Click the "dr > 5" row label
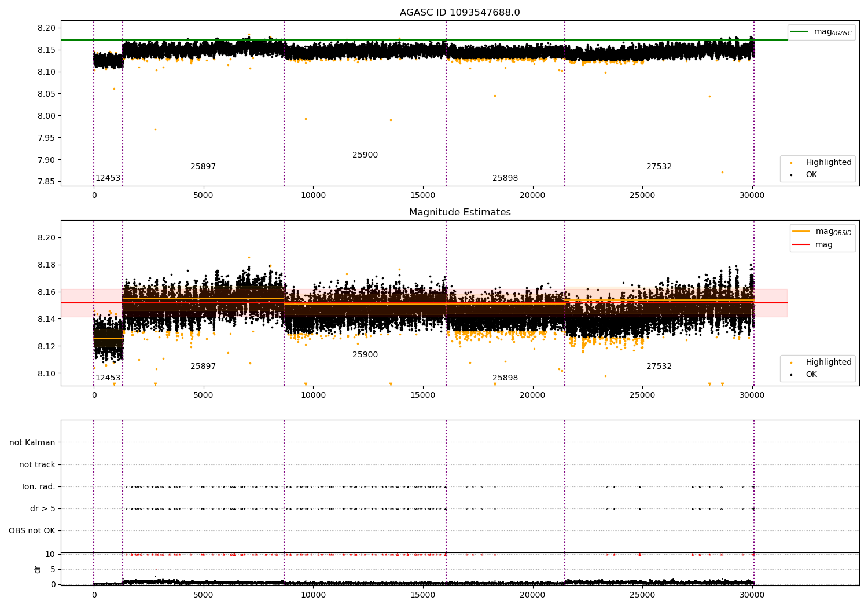868x608 pixels. (43, 508)
